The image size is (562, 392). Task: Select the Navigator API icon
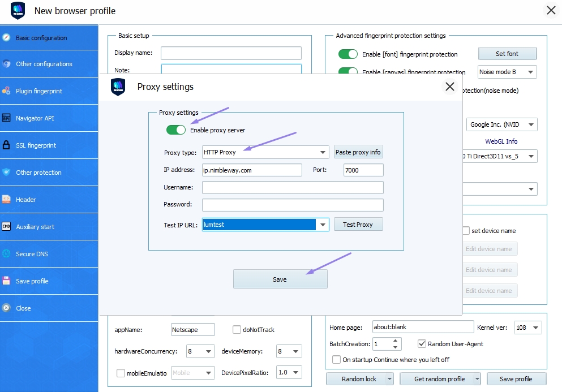click(x=6, y=118)
